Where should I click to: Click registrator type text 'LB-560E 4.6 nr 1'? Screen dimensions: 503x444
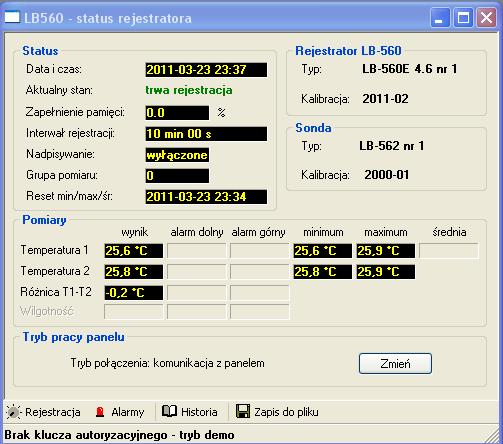pos(410,69)
